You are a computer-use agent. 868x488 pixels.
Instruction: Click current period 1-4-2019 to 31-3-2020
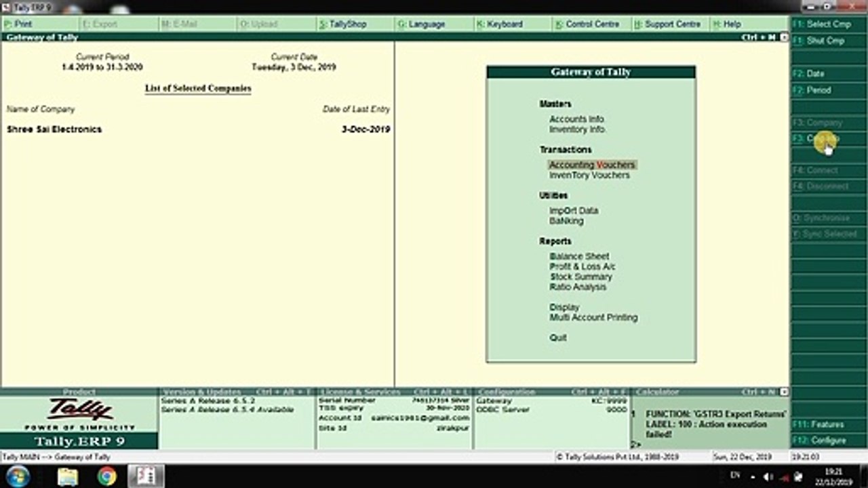(102, 68)
